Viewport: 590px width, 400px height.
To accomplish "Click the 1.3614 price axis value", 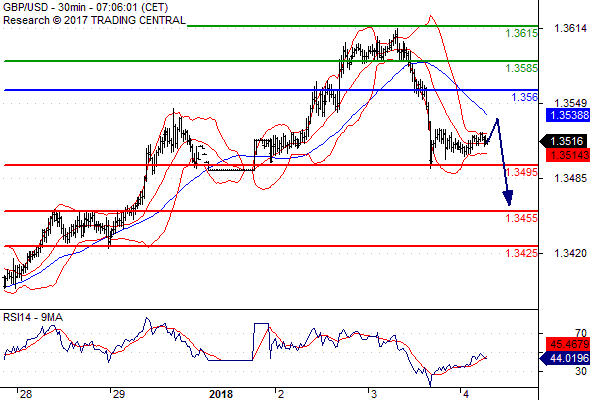I will [x=570, y=28].
